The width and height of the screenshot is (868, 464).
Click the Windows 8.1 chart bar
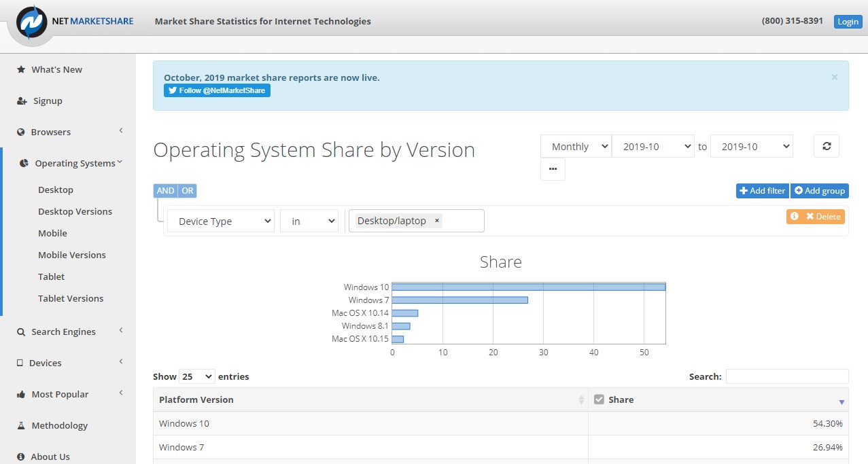pyautogui.click(x=401, y=325)
